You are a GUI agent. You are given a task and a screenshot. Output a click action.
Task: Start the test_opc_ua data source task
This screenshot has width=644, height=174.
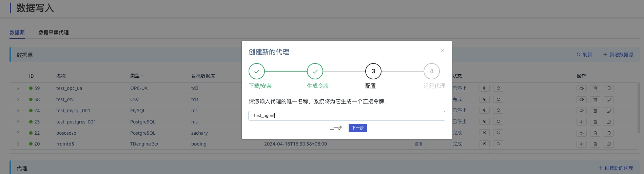point(484,88)
